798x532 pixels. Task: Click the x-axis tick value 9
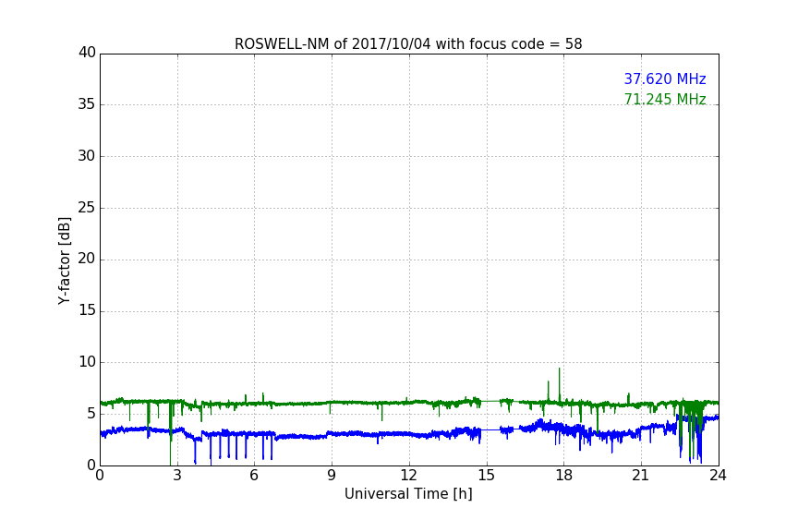point(332,476)
